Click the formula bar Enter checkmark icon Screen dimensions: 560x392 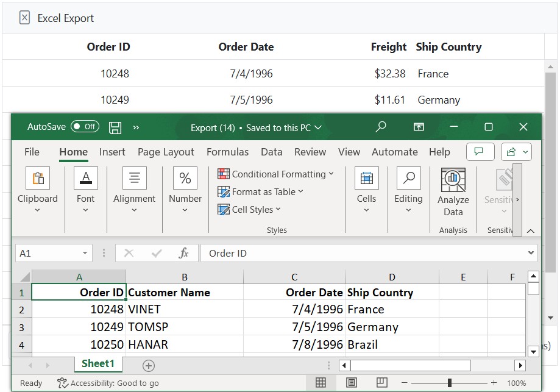[157, 254]
